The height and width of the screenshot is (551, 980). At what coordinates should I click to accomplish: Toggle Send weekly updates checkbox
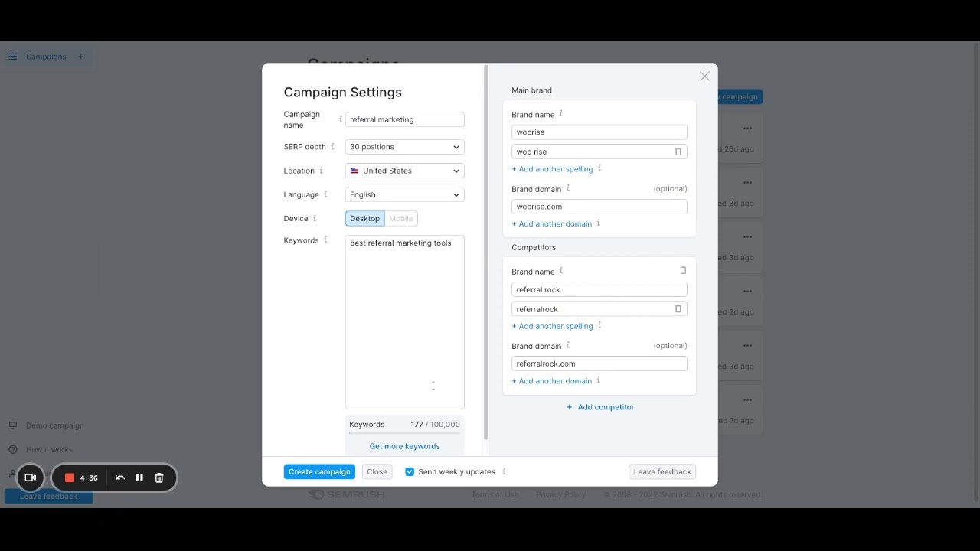(x=410, y=471)
